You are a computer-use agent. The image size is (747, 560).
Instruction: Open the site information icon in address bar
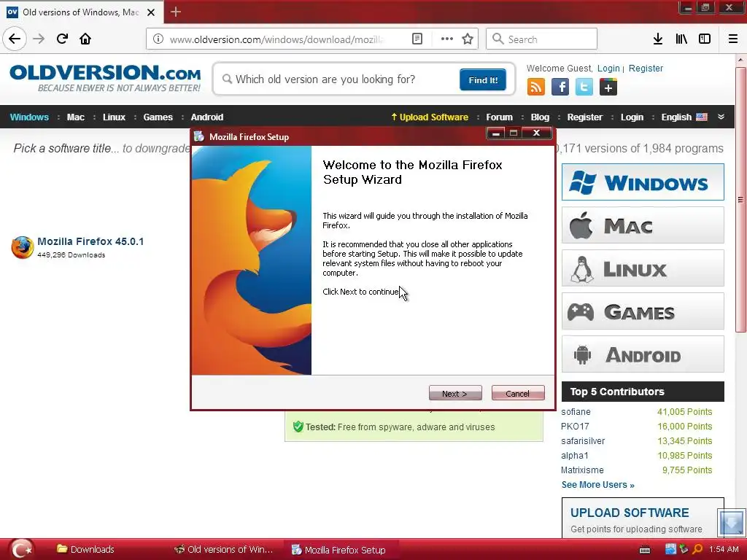click(158, 39)
